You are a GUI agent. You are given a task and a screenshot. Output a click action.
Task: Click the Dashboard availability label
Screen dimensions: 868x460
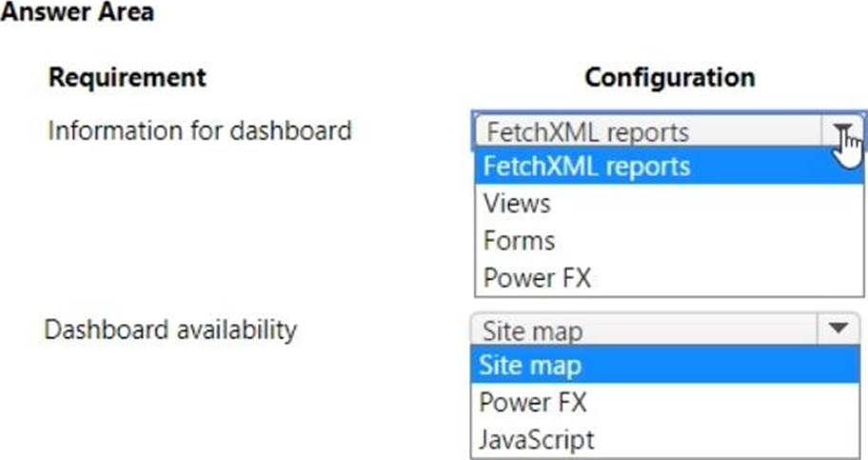click(x=170, y=330)
